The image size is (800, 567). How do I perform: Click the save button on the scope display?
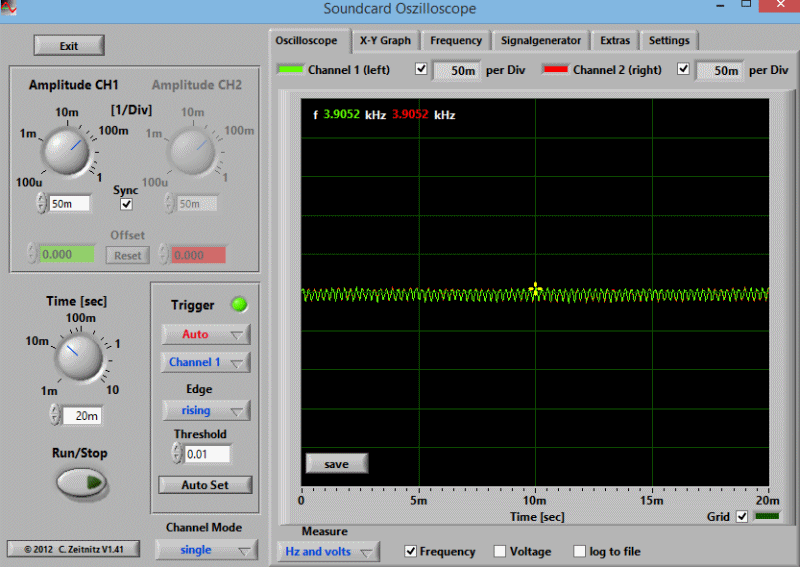pos(336,464)
